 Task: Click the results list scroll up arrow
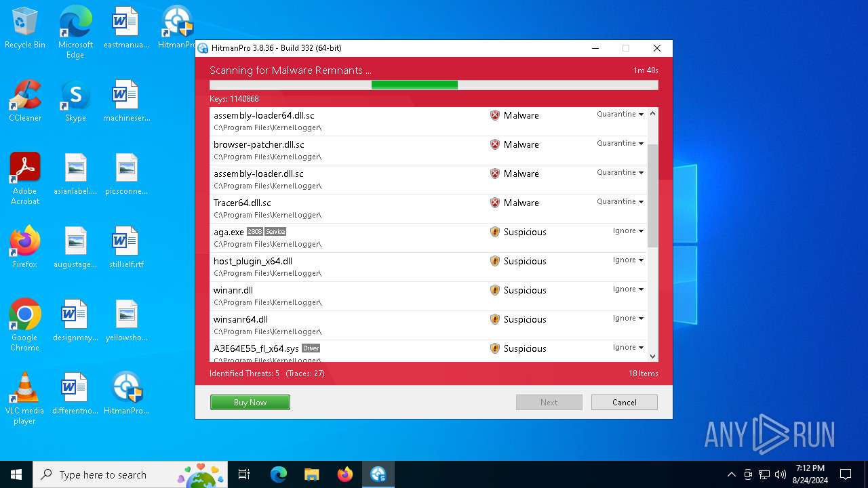(652, 114)
